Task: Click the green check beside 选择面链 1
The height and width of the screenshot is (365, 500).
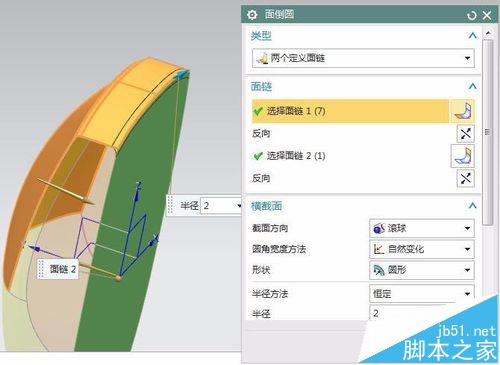Action: tap(258, 111)
